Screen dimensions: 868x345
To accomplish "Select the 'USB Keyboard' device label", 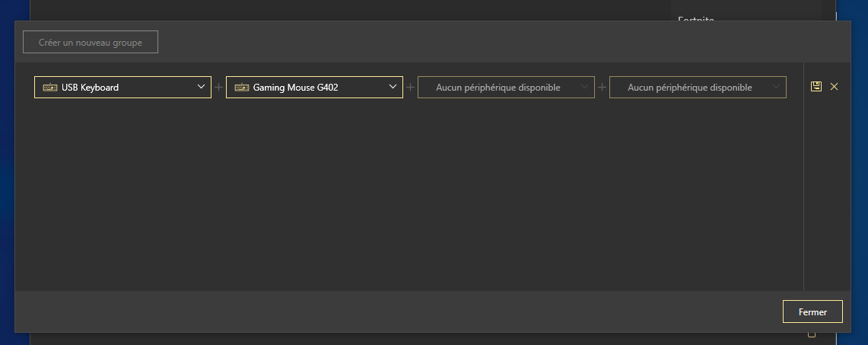I will click(91, 88).
